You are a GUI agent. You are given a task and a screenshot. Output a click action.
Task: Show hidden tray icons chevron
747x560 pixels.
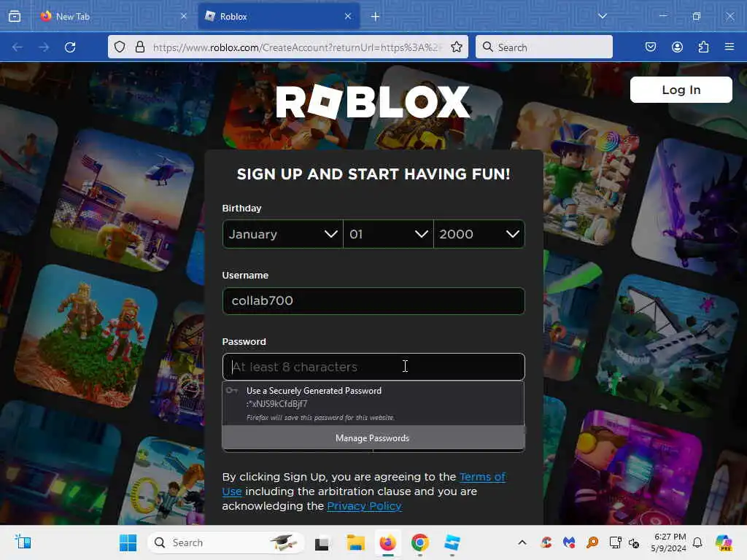522,542
